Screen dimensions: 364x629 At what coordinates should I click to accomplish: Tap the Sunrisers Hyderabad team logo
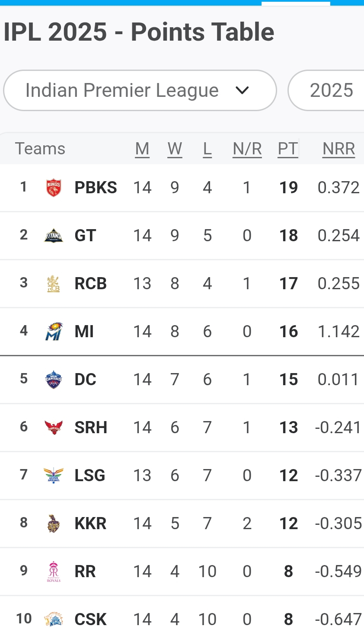tap(54, 428)
